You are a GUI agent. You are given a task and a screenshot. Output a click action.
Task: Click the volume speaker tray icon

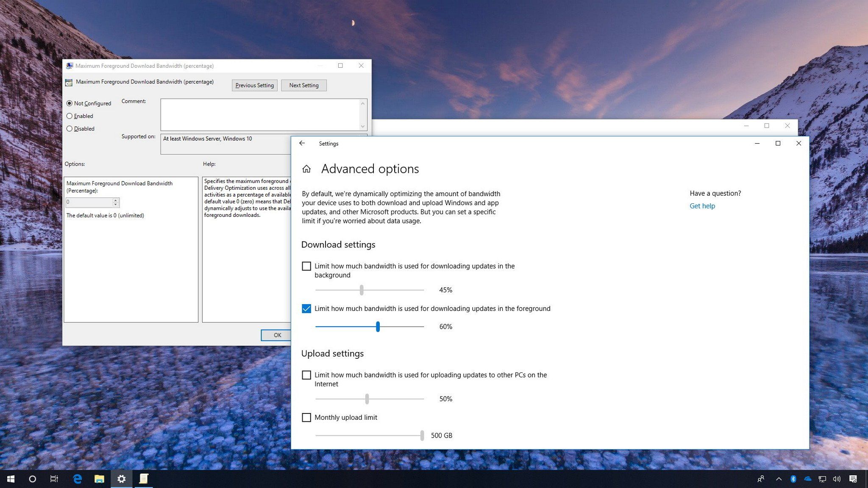tap(837, 479)
